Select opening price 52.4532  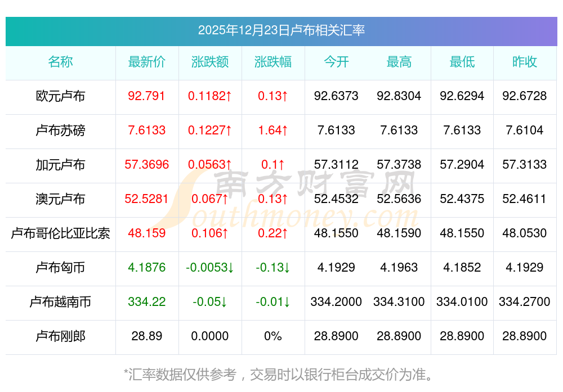(336, 199)
